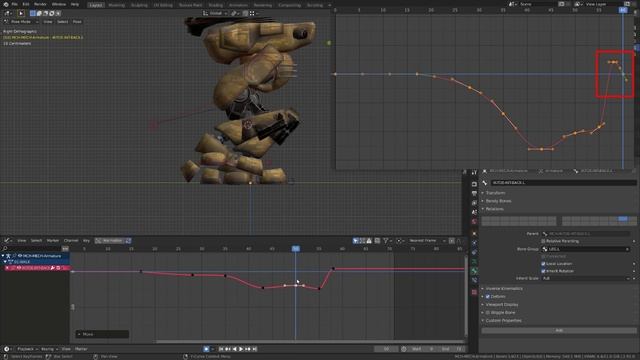Open timeline View menu
Screen dimensions: 640x360
(66, 349)
